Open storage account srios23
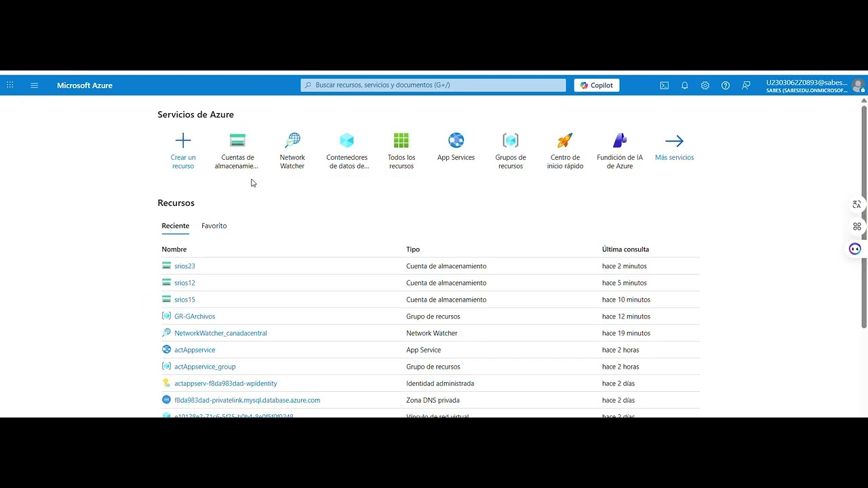Screen dimensions: 868x488 click(x=184, y=266)
